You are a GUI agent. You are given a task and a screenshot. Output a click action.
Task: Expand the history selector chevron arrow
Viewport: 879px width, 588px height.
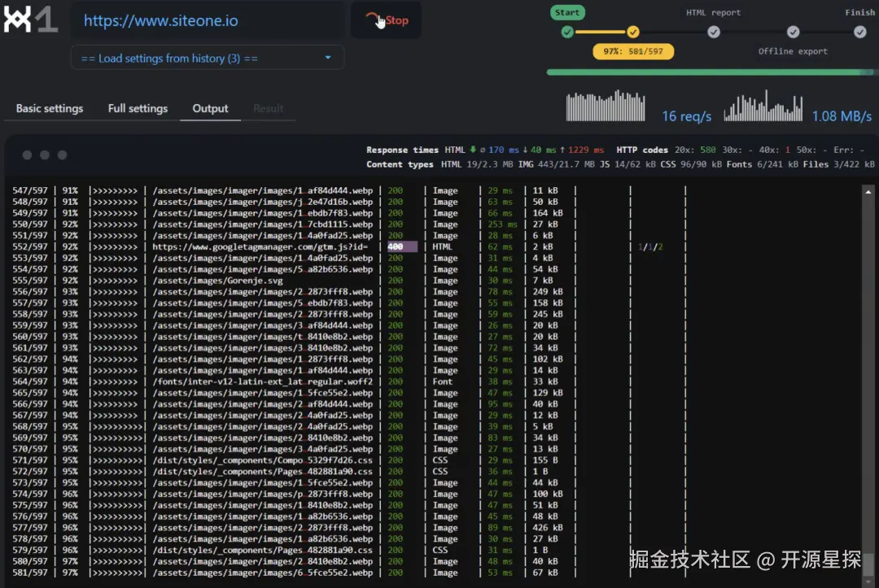coord(329,57)
